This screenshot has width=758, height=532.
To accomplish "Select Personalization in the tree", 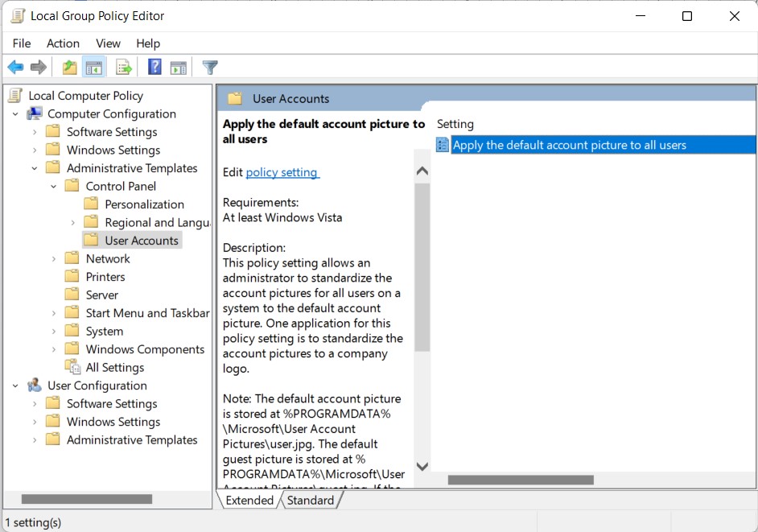I will (145, 204).
